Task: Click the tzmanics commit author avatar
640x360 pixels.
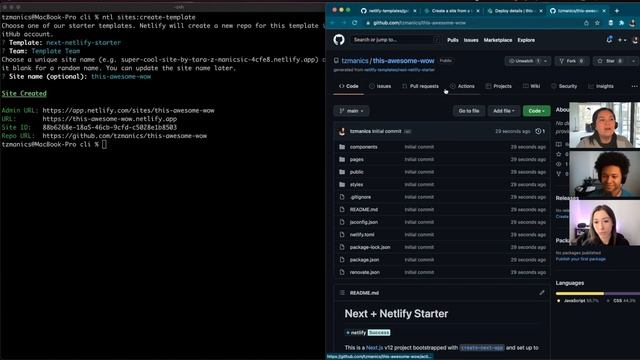Action: [342, 131]
